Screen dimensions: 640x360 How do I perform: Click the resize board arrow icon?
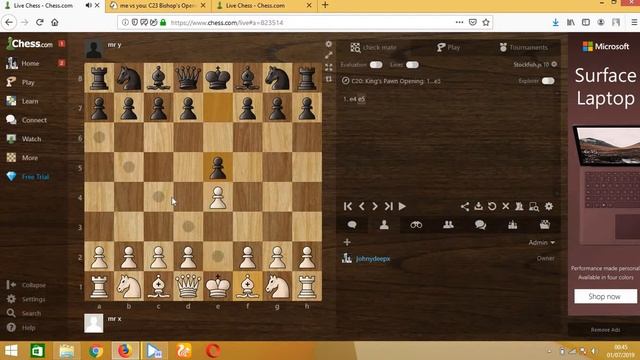pyautogui.click(x=329, y=55)
